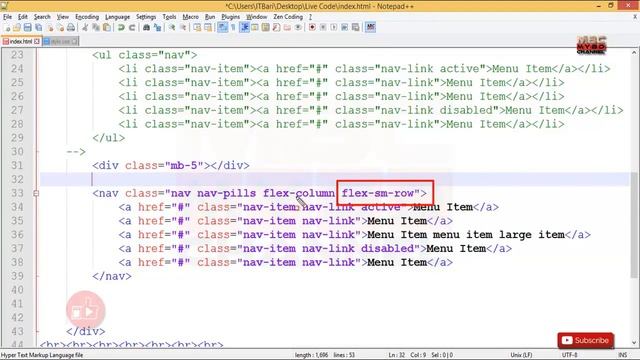Viewport: 640px width, 360px height.
Task: Click the Copy toolbar icon
Action: coord(96,27)
